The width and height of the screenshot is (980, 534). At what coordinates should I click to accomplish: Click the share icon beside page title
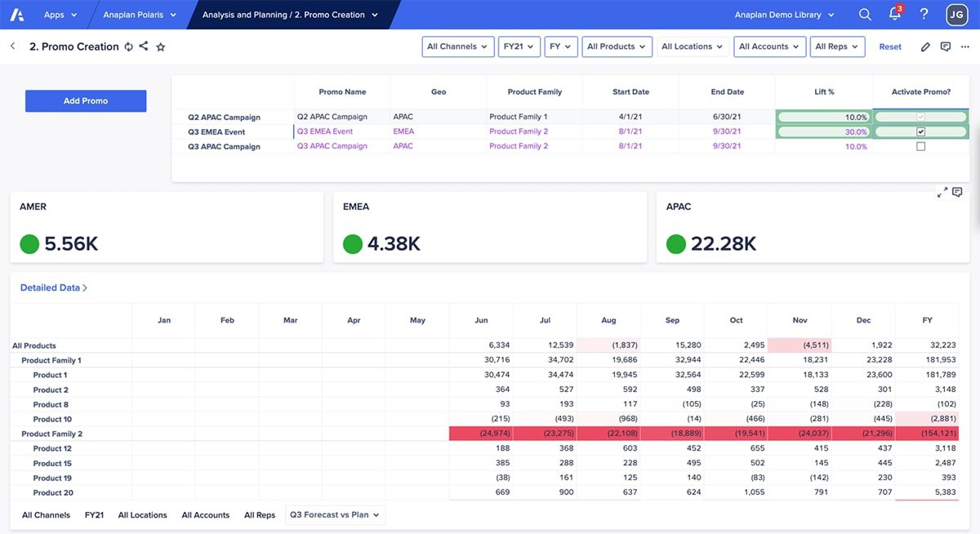(x=144, y=47)
